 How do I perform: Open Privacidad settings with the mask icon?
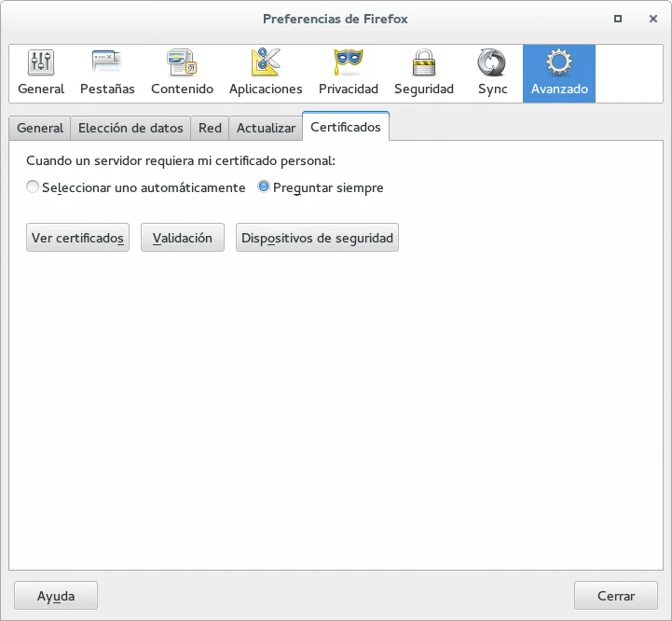click(348, 73)
